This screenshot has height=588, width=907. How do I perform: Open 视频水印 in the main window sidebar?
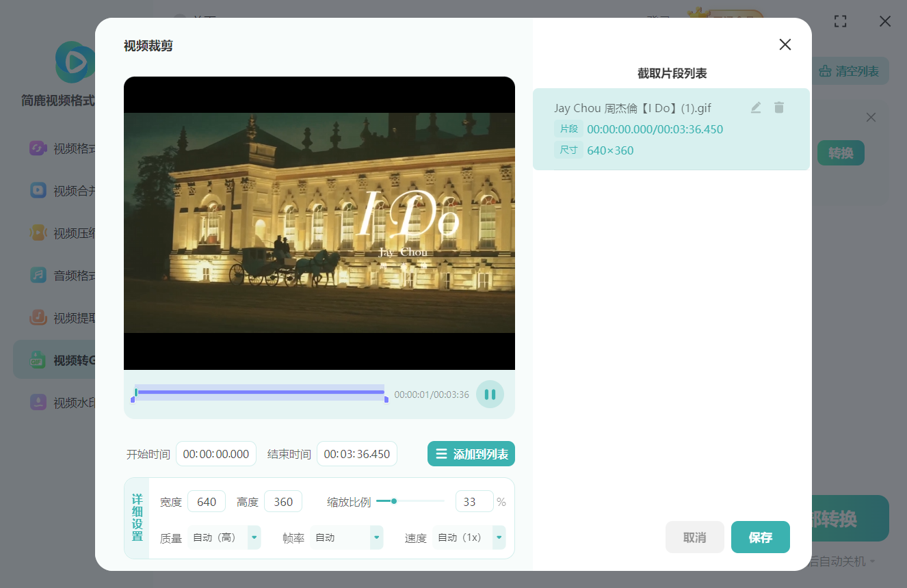(62, 403)
